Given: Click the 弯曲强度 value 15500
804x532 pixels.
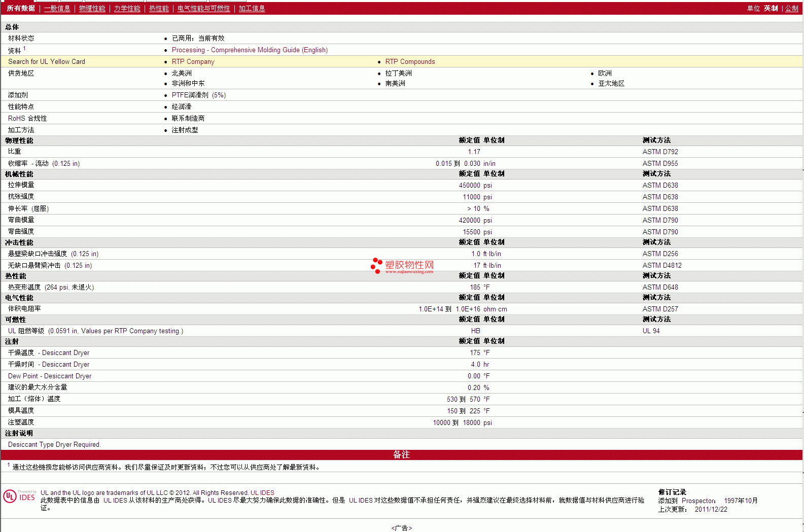Looking at the screenshot, I should pos(471,232).
